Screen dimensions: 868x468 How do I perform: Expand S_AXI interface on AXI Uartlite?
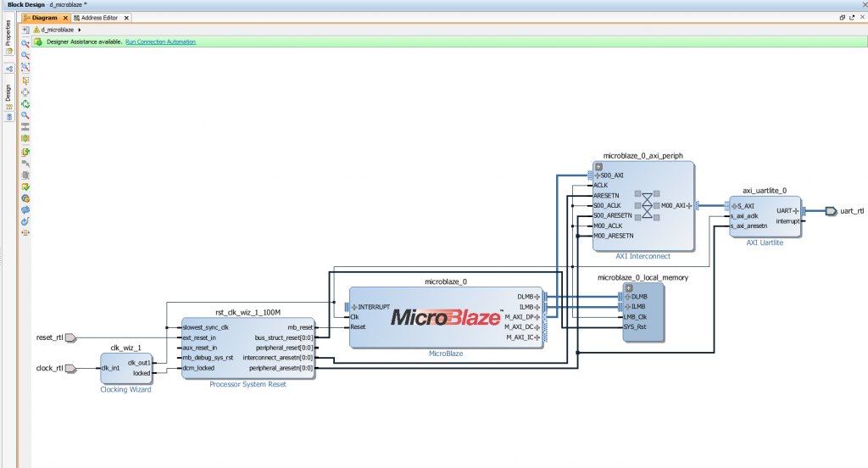(x=735, y=206)
